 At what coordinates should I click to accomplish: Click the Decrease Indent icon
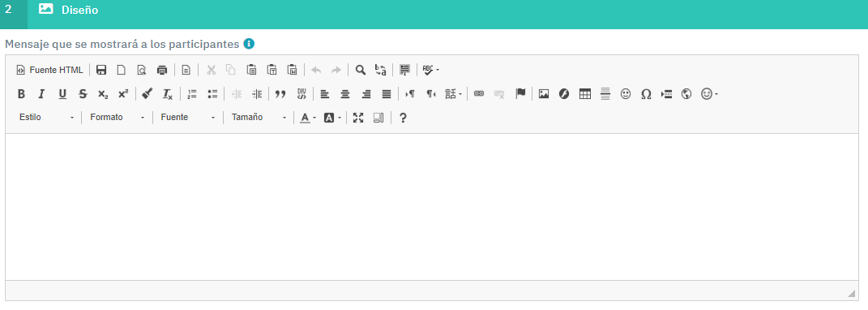tap(237, 93)
